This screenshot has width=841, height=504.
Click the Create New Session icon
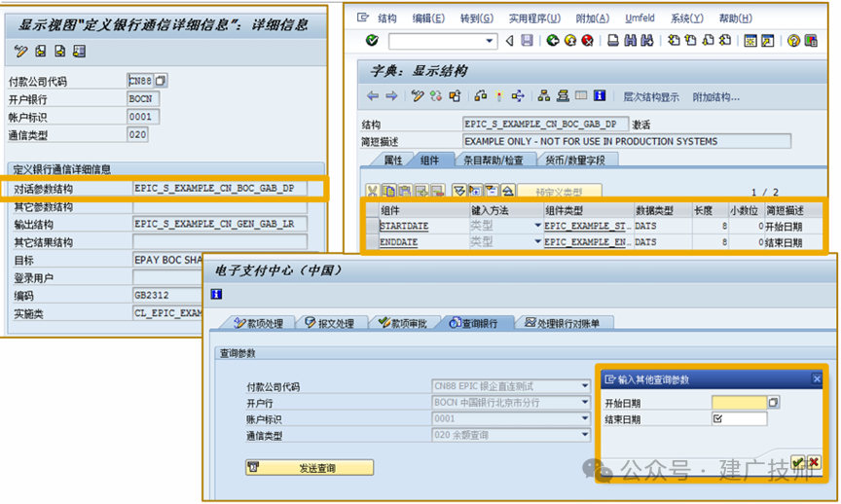pos(750,41)
